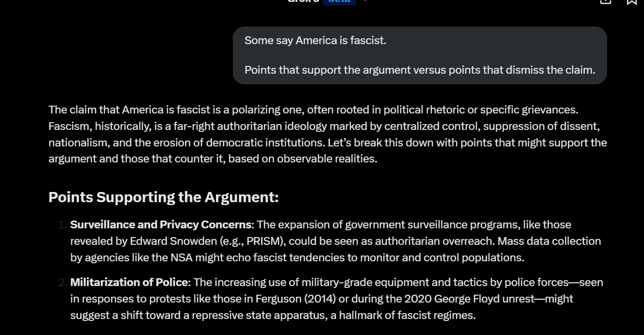644x335 pixels.
Task: Click the Grok 3 model title
Action: click(304, 1)
